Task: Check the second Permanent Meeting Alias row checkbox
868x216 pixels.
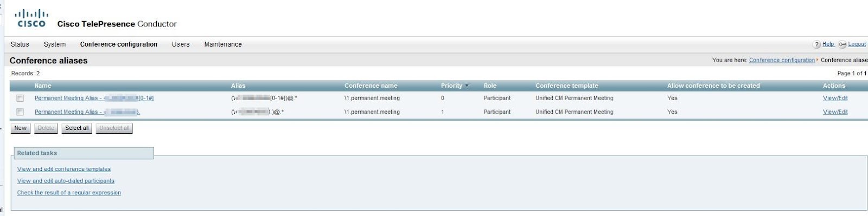Action: [x=20, y=112]
